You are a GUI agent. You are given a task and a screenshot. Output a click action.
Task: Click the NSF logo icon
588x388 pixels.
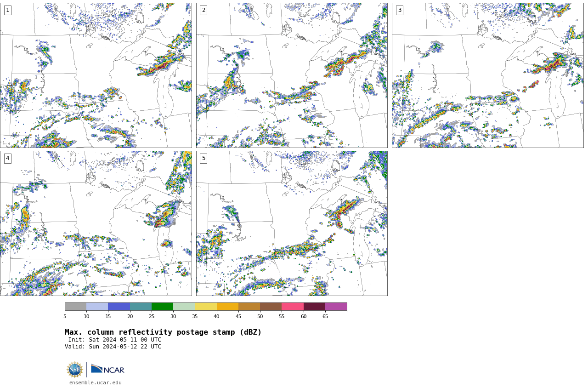tap(75, 370)
